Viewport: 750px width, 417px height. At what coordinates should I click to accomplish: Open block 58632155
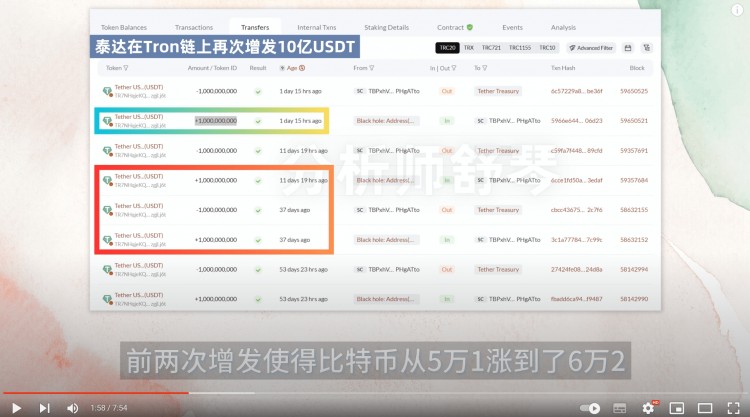634,210
